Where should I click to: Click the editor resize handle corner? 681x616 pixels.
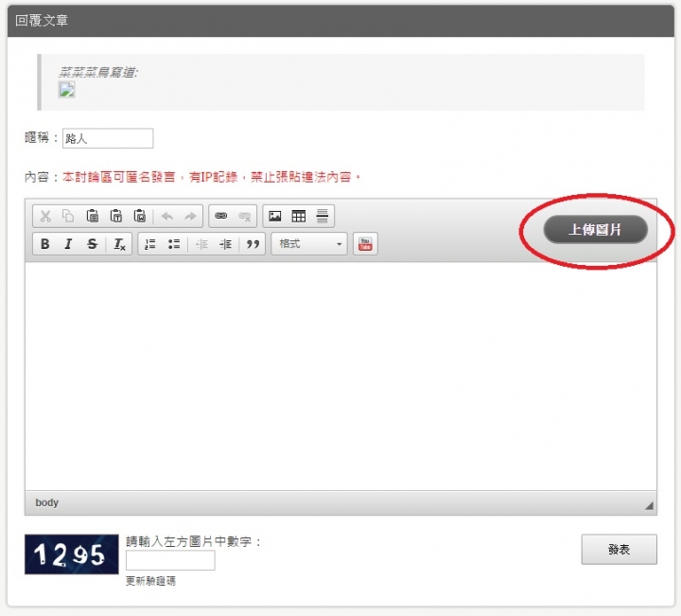click(649, 505)
